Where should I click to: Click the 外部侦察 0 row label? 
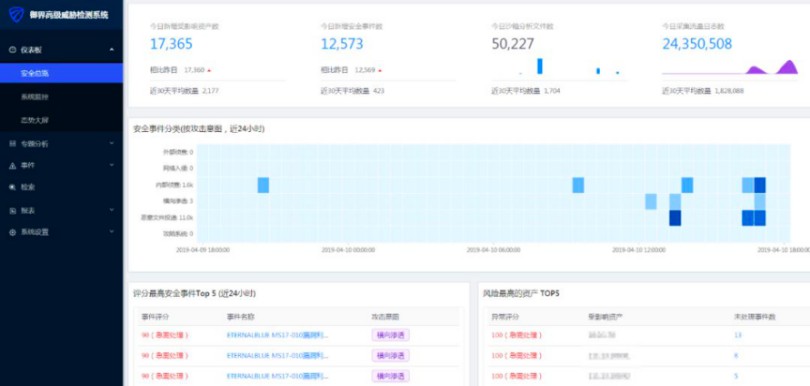pos(178,152)
